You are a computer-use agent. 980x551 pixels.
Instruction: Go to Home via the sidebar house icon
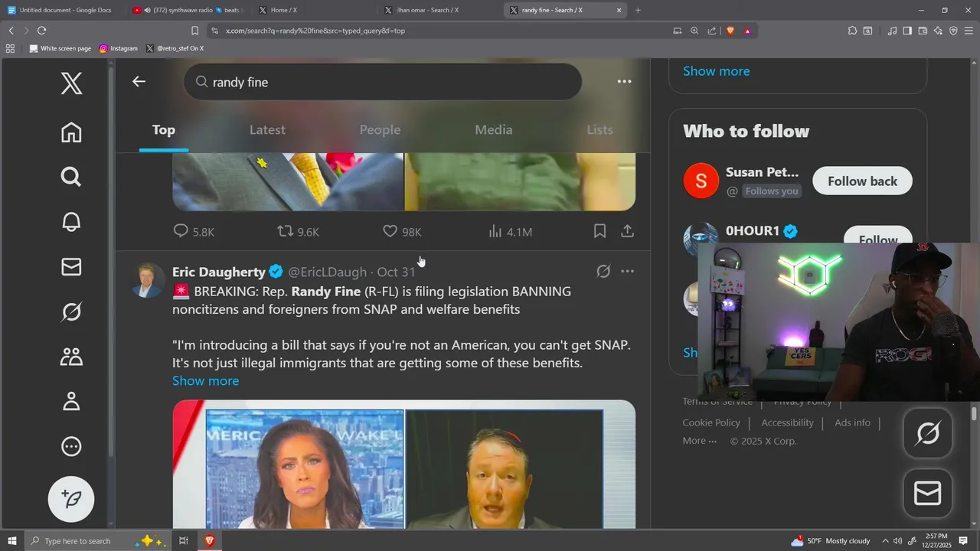pyautogui.click(x=71, y=132)
